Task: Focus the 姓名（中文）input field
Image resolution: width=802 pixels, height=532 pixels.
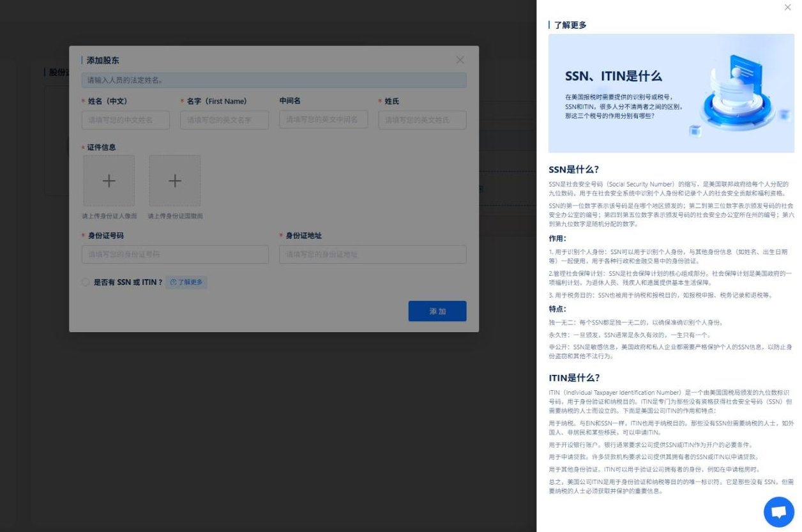Action: tap(125, 119)
